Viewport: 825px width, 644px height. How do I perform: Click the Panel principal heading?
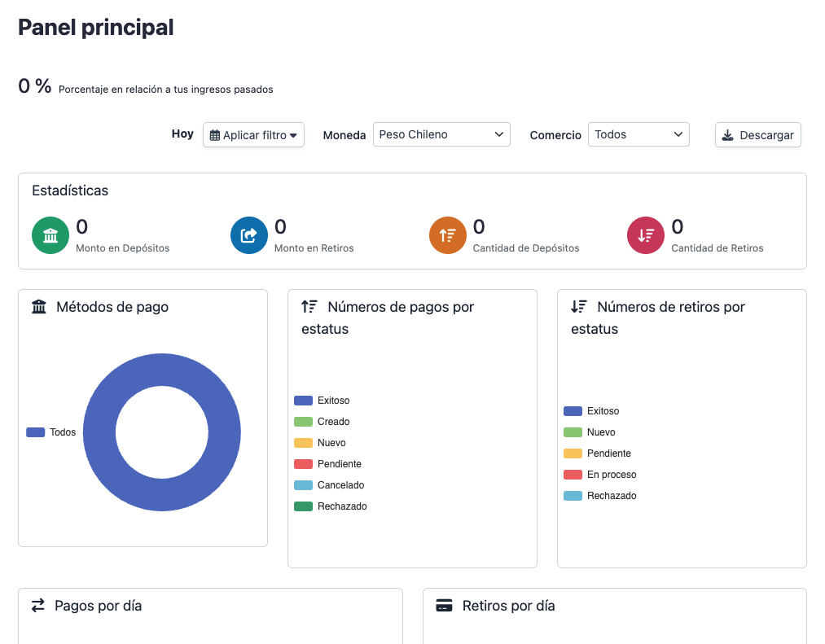(95, 27)
